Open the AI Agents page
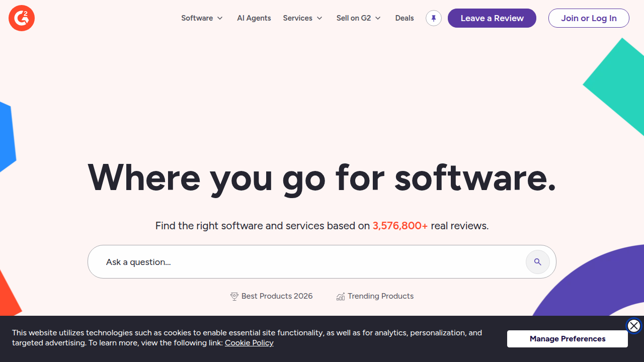 (254, 18)
